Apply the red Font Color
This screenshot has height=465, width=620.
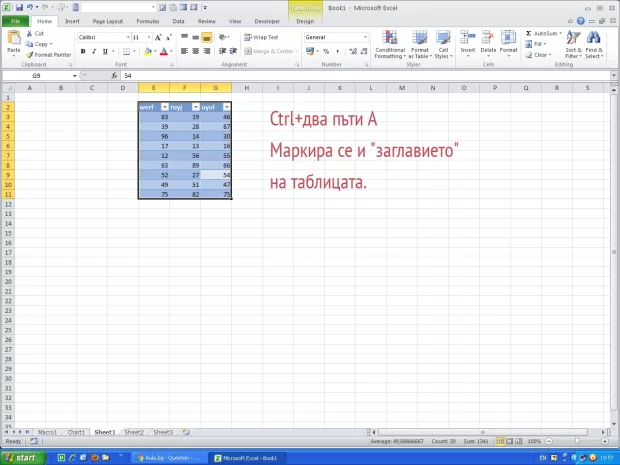pyautogui.click(x=164, y=51)
